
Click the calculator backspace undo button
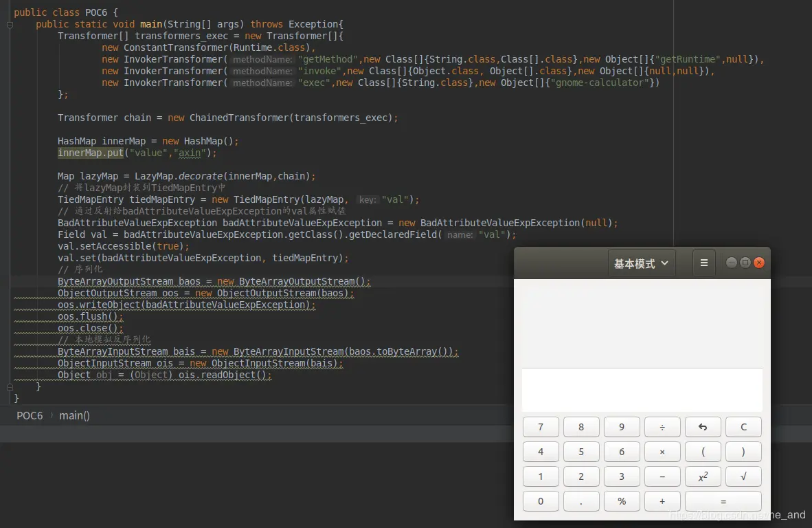(703, 427)
